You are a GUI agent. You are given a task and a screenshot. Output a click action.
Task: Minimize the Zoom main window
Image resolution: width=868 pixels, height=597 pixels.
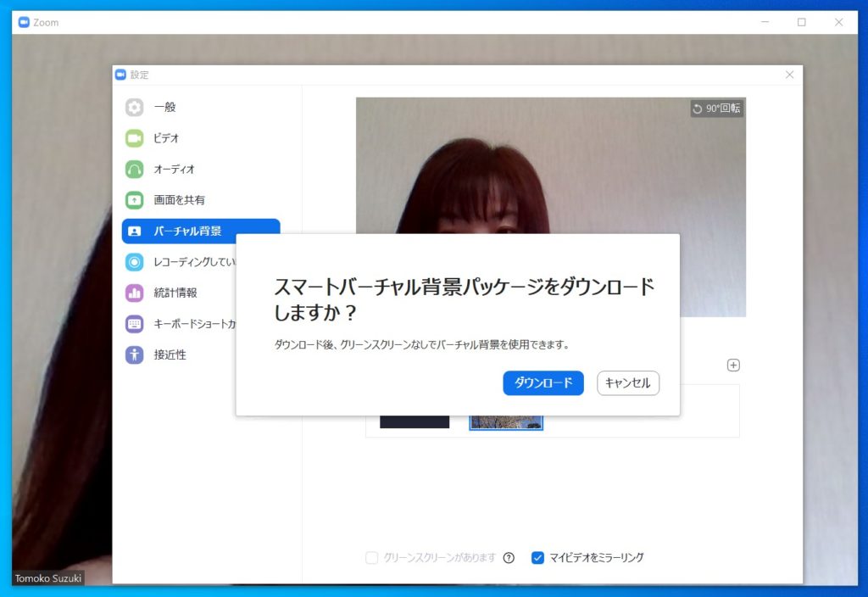pyautogui.click(x=765, y=22)
